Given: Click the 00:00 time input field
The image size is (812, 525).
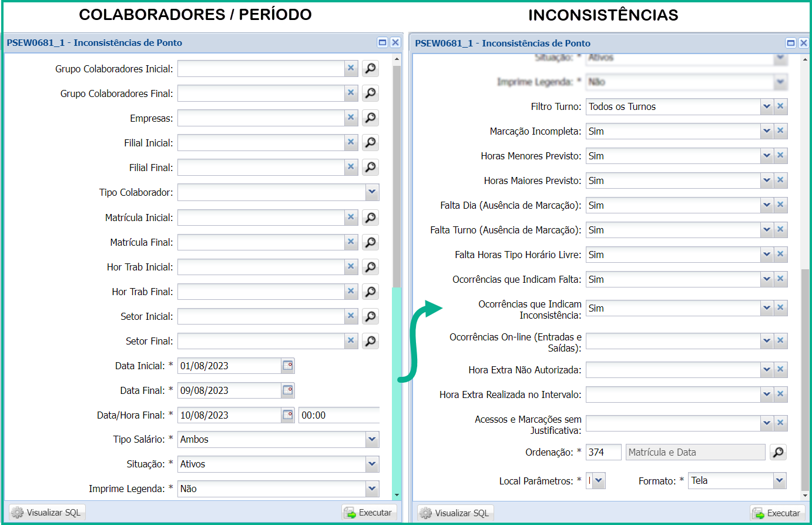Looking at the screenshot, I should pos(339,414).
